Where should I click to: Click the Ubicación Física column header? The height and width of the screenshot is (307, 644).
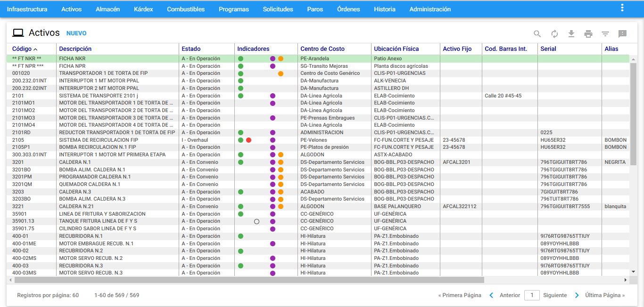pos(396,48)
